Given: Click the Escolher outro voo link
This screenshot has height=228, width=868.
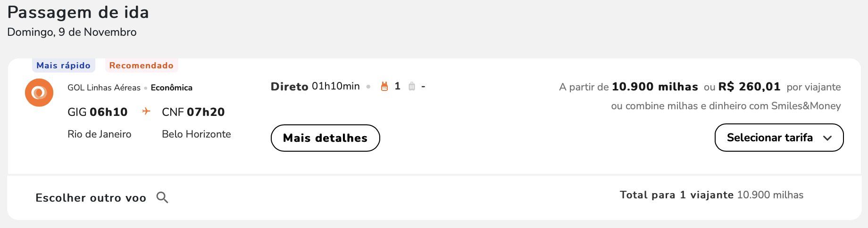Looking at the screenshot, I should pos(91,198).
